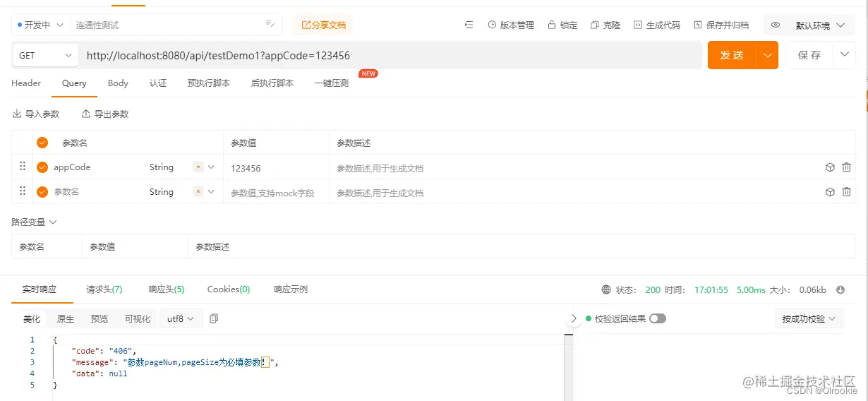Click the request URL input field
Screen dimensions: 868x401
click(x=392, y=55)
